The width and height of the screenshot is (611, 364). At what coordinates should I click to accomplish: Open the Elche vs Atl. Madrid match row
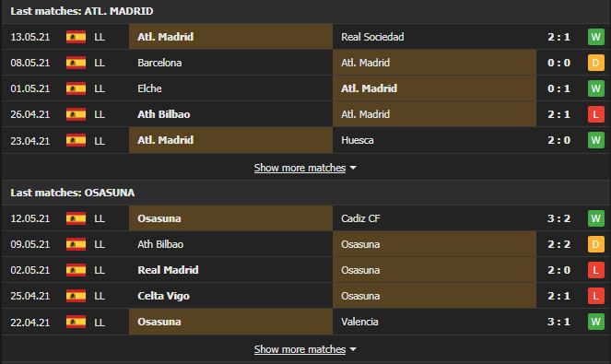click(x=306, y=88)
